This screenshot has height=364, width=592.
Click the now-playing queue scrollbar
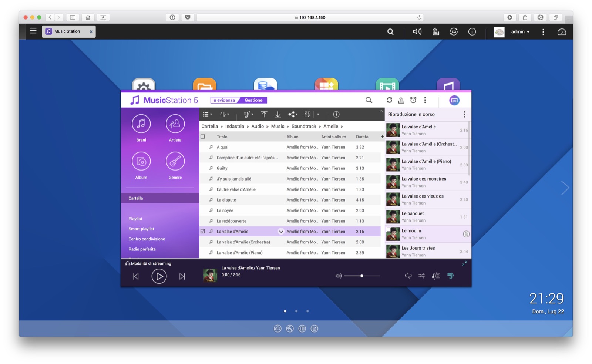(470, 148)
